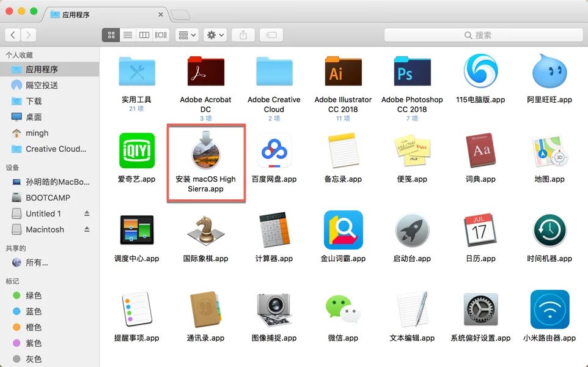588x367 pixels.
Task: Select the 爱奇艺.app icon
Action: (136, 150)
